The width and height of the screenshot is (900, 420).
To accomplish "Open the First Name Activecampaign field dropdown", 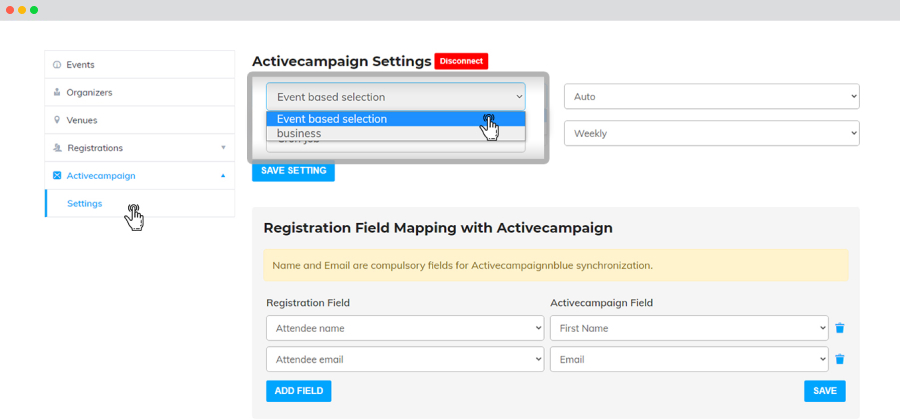I will (x=689, y=328).
